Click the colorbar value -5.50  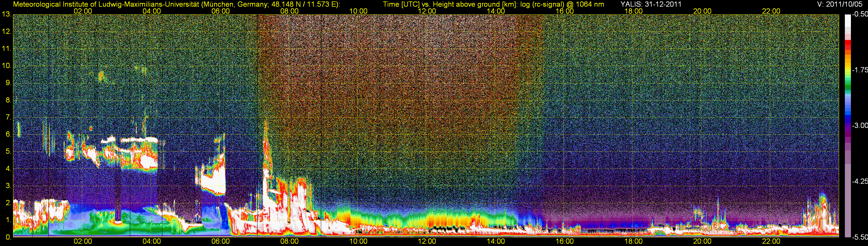point(860,237)
